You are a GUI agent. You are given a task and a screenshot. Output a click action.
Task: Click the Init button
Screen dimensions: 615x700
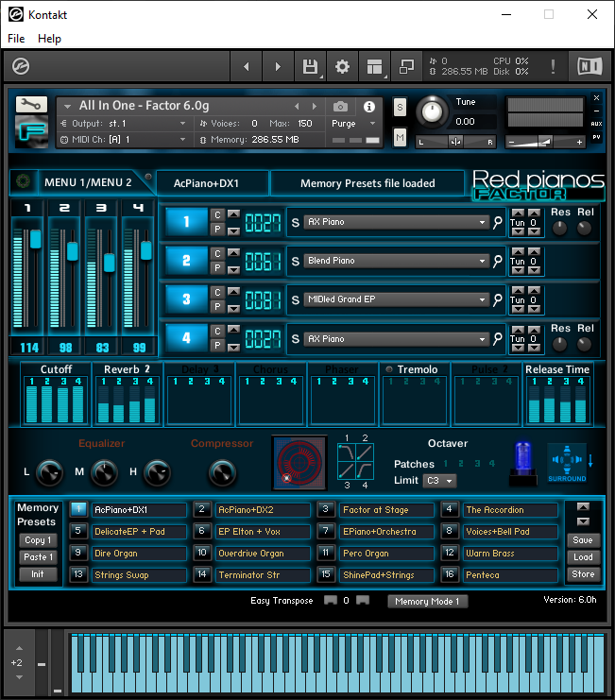pos(38,574)
